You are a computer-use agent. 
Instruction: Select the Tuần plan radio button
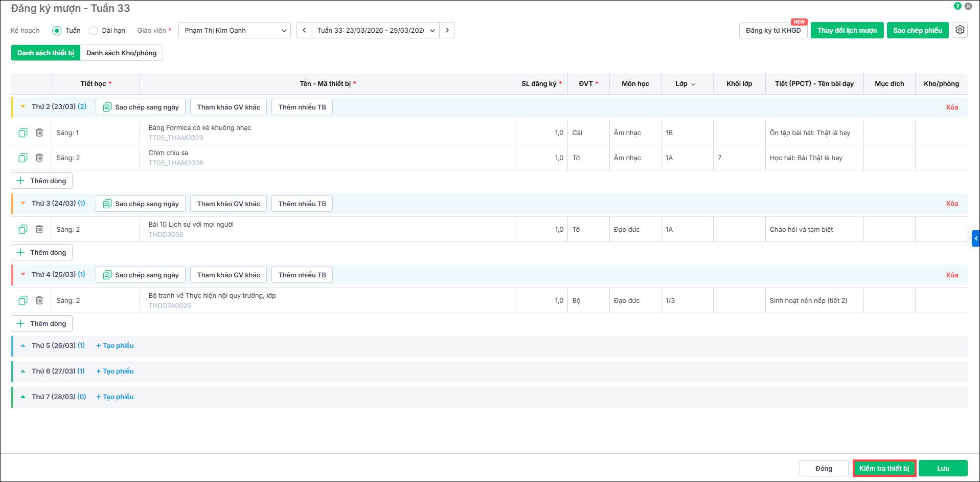tap(57, 31)
